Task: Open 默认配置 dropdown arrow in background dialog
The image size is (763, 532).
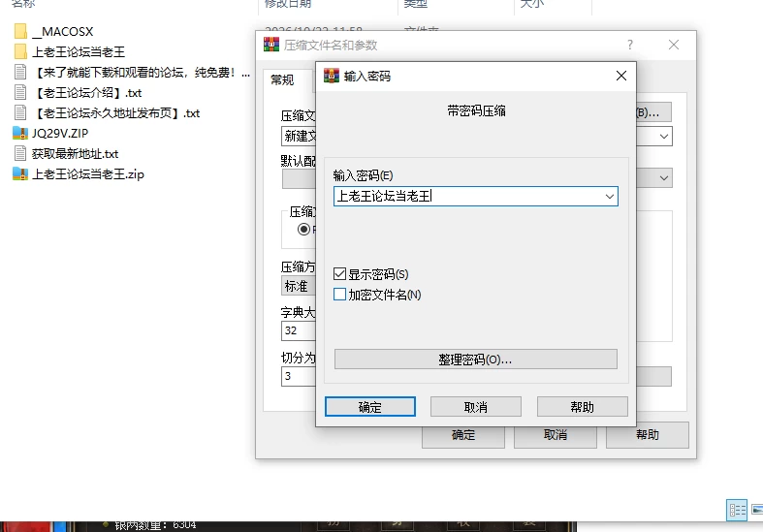Action: tap(664, 178)
